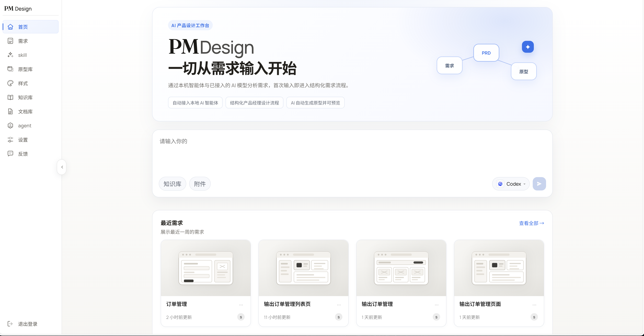Click the 结构化产品经理设计流程 tag

click(254, 103)
